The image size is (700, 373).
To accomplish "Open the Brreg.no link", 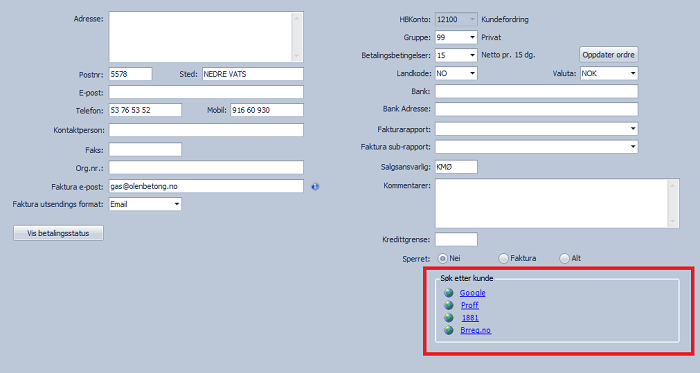I will 475,330.
